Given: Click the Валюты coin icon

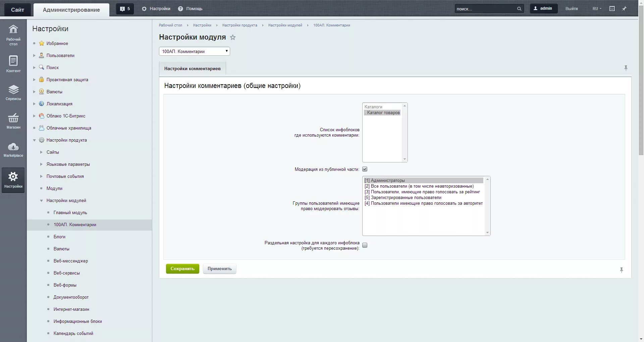Looking at the screenshot, I should tap(42, 92).
